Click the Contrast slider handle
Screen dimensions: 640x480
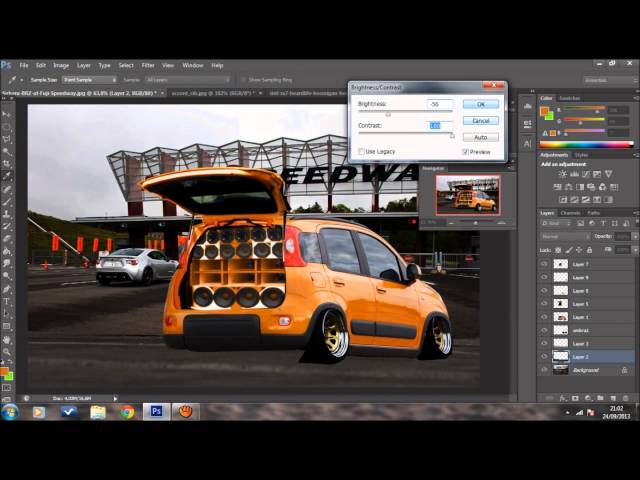point(452,136)
